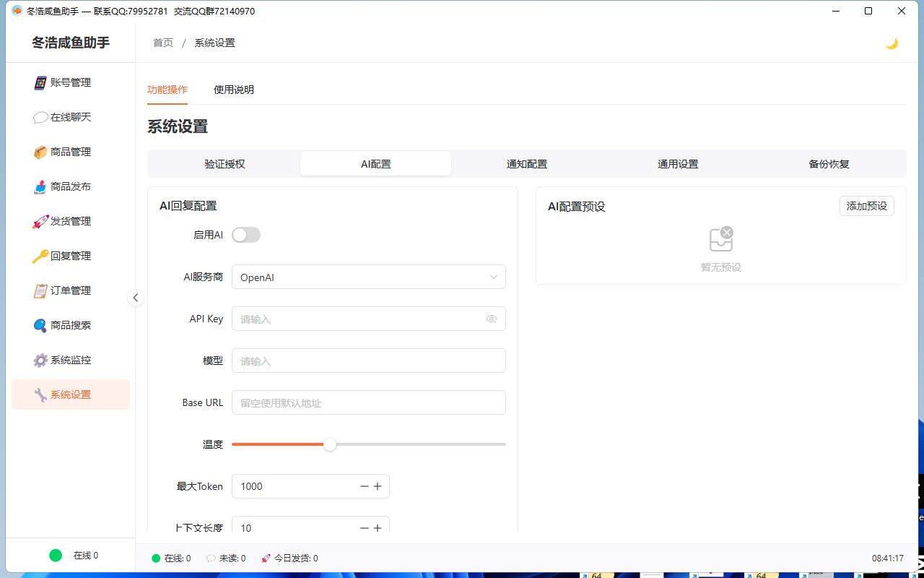Click the 上下文长度 number field
This screenshot has width=924, height=578.
310,525
